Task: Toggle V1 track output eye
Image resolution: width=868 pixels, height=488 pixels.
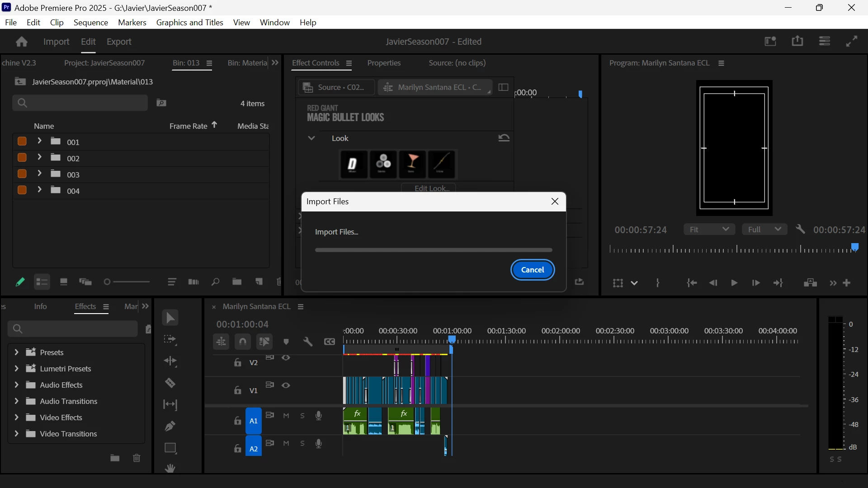Action: tap(286, 385)
